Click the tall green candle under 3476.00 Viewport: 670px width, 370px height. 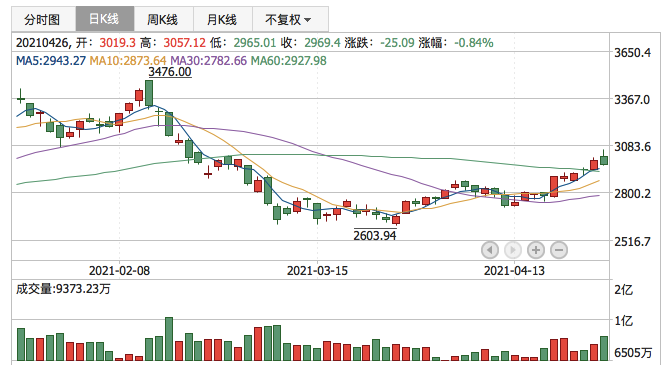[149, 93]
